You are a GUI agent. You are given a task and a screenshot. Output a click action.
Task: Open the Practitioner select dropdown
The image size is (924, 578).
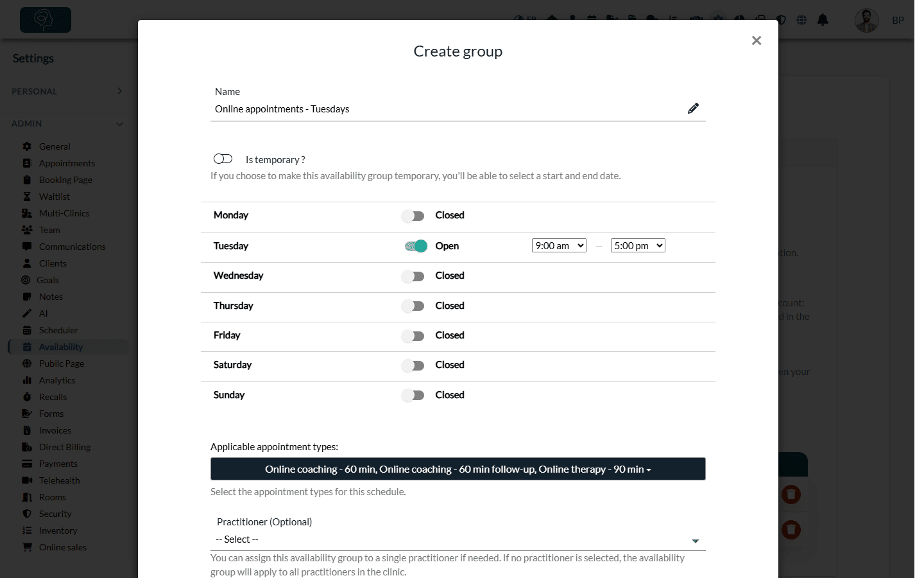458,539
